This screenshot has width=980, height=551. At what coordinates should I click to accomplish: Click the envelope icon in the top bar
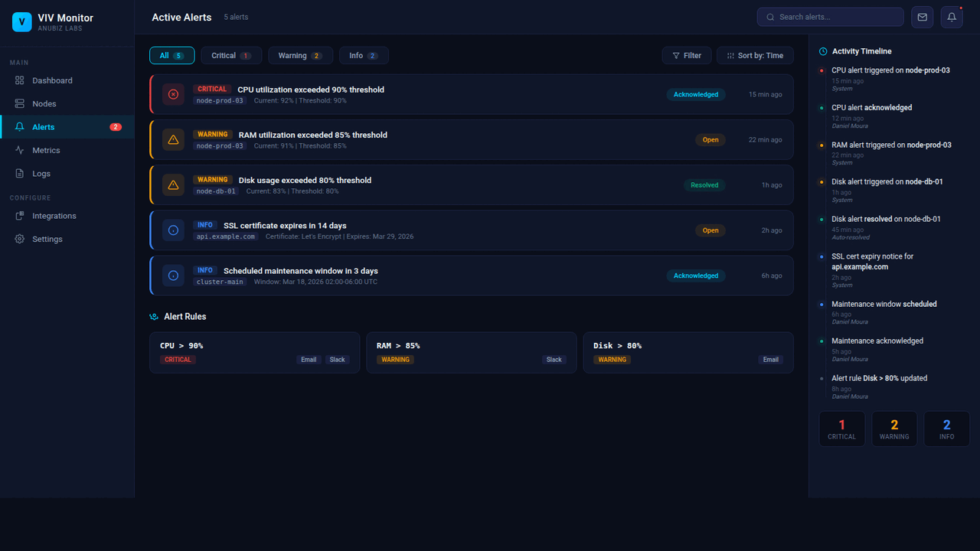tap(922, 17)
